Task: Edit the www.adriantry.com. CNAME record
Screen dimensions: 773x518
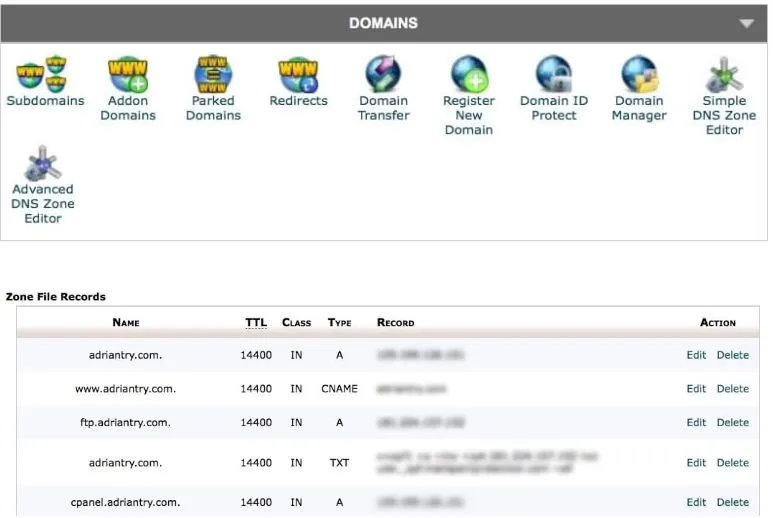Action: pyautogui.click(x=696, y=389)
